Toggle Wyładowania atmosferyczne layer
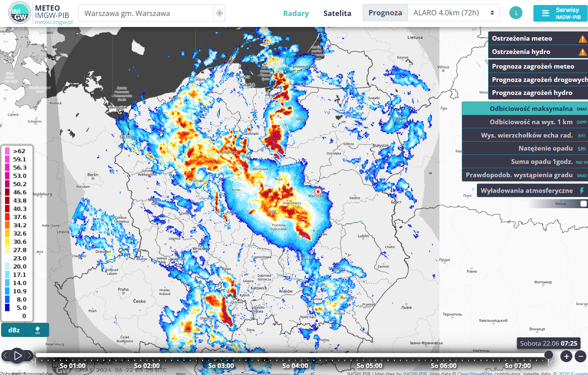The width and height of the screenshot is (588, 375). coord(532,190)
